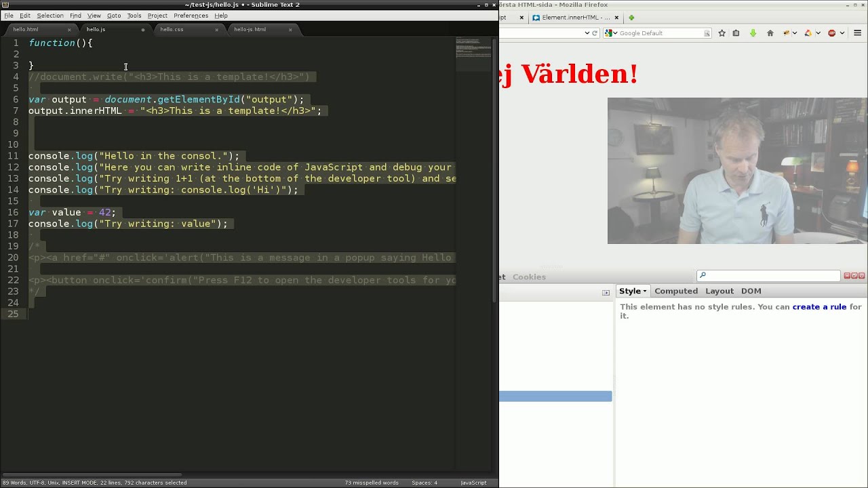Open the Computed tab in Firebug
The width and height of the screenshot is (868, 488).
(676, 291)
